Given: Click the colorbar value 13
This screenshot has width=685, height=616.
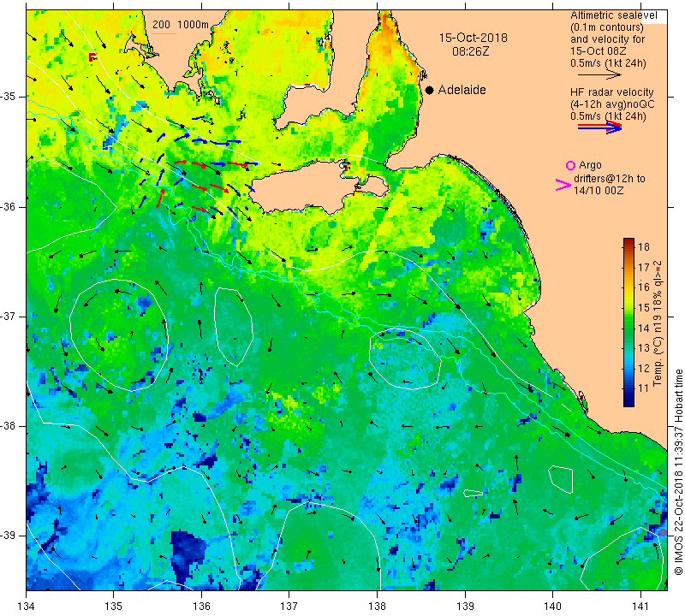Looking at the screenshot, I should (x=644, y=348).
